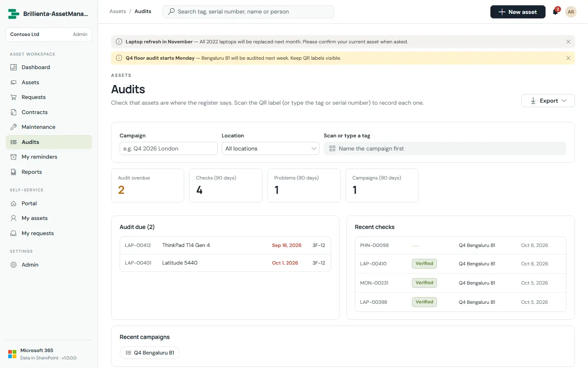Follow the Assets breadcrumb link
The height and width of the screenshot is (368, 588).
point(118,11)
